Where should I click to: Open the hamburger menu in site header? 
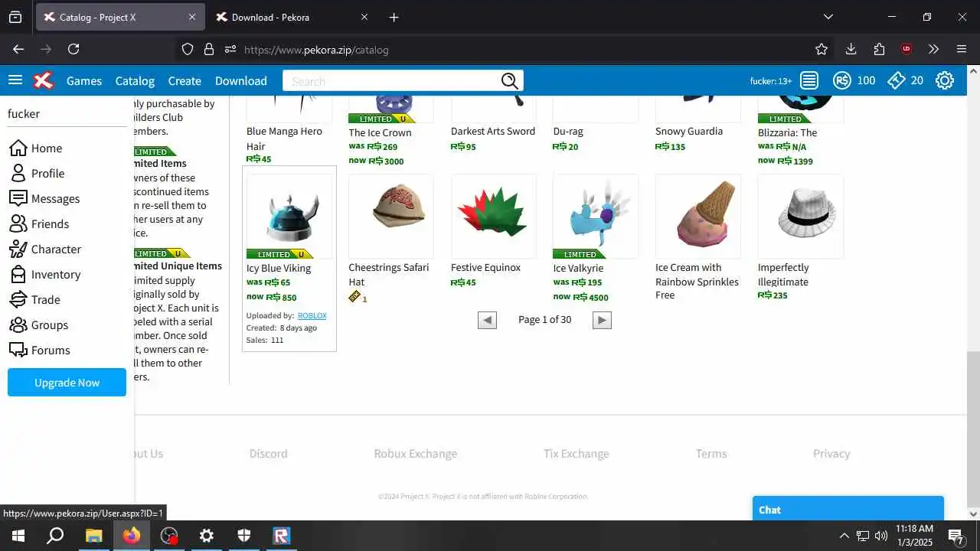coord(15,80)
